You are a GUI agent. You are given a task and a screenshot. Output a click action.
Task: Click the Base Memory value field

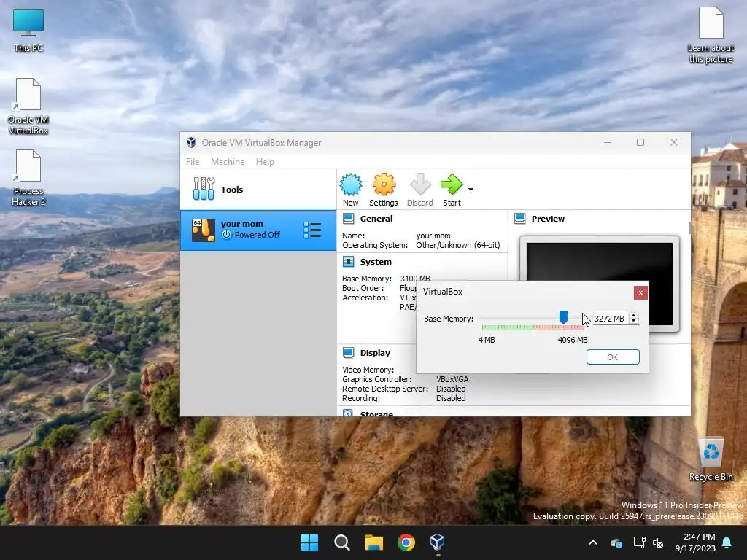coord(609,319)
